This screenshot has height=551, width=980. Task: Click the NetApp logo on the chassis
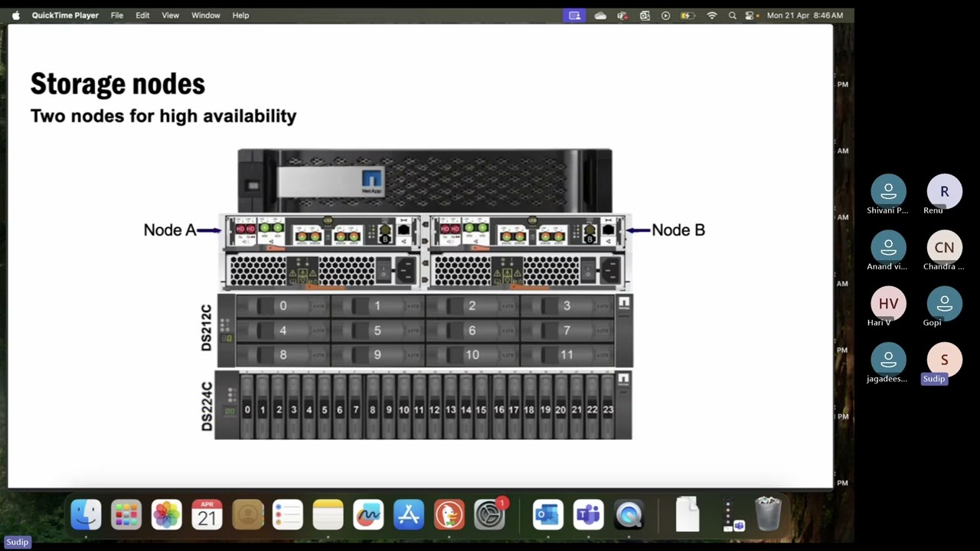tap(371, 182)
